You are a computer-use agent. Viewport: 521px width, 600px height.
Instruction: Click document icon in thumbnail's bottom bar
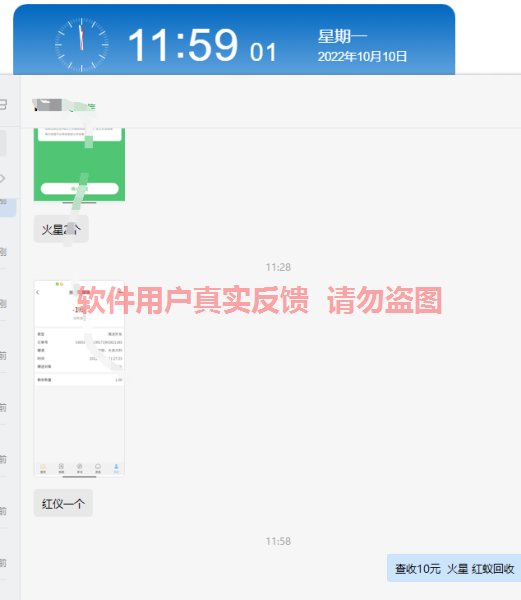(x=61, y=468)
